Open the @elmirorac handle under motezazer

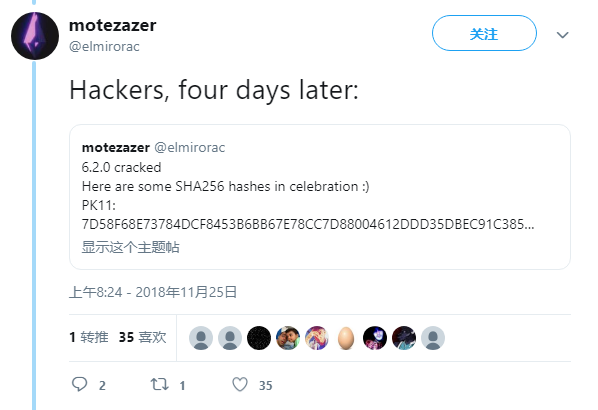[104, 47]
